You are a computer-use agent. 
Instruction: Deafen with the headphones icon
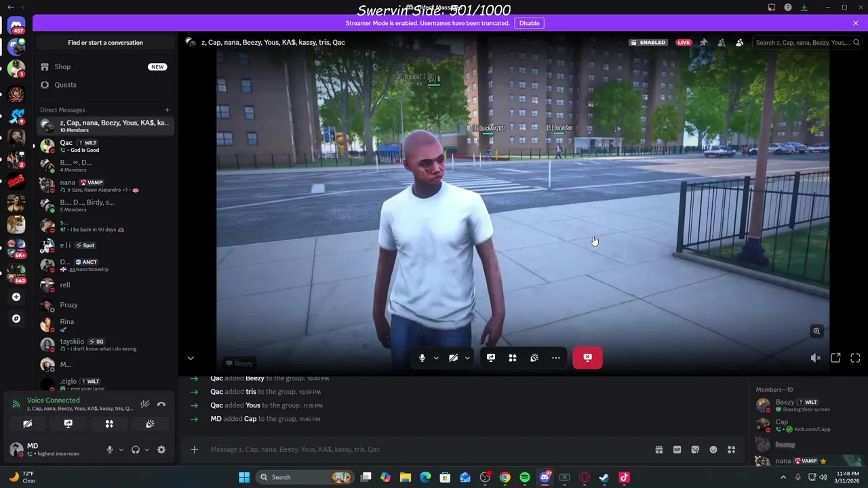coord(136,449)
